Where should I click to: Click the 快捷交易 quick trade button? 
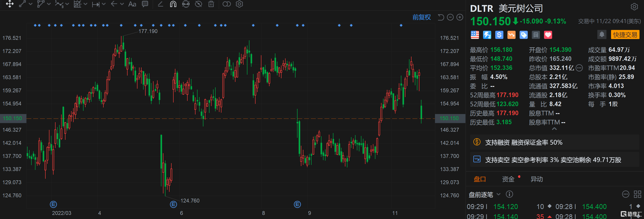[625, 35]
